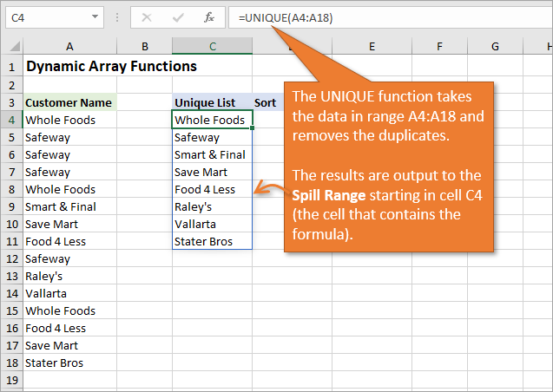Viewport: 553px width, 392px height.
Task: Click the formula bar with UNIQUE formula
Action: pos(391,17)
